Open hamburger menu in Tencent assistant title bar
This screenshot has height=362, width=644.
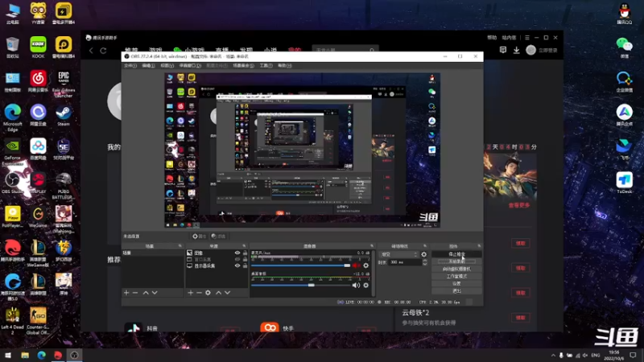pyautogui.click(x=527, y=38)
